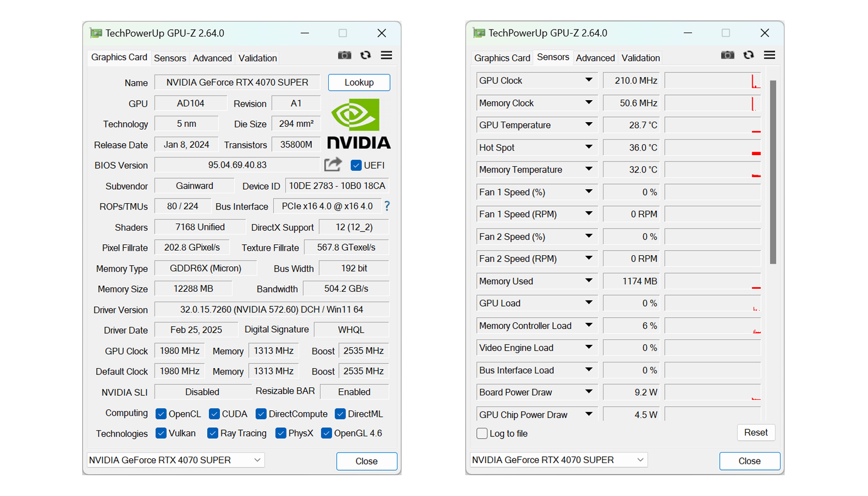This screenshot has height=496, width=868.
Task: Switch to Validation tab in the right window
Action: [x=641, y=58]
